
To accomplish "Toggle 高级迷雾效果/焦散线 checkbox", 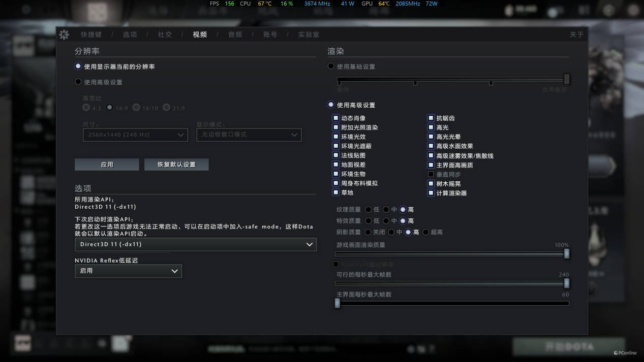I will (431, 155).
